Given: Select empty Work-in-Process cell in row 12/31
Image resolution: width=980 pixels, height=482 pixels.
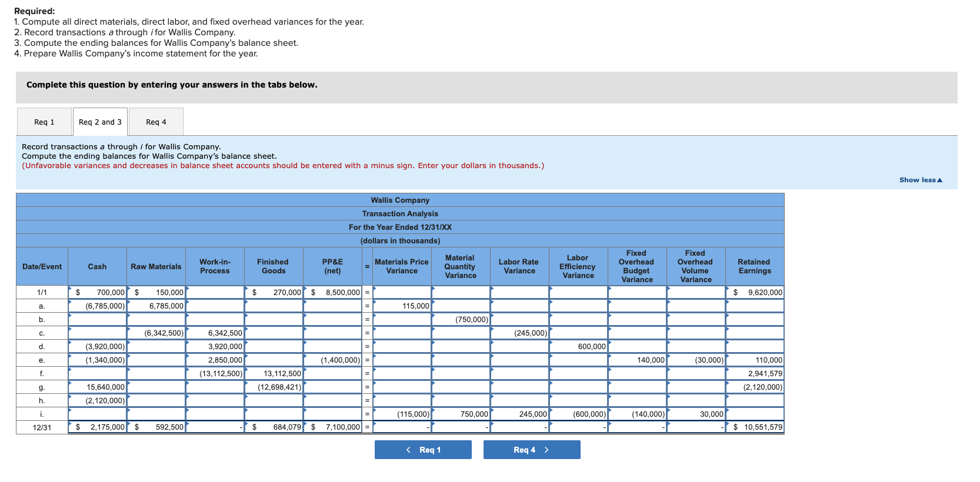Looking at the screenshot, I should pos(215,427).
